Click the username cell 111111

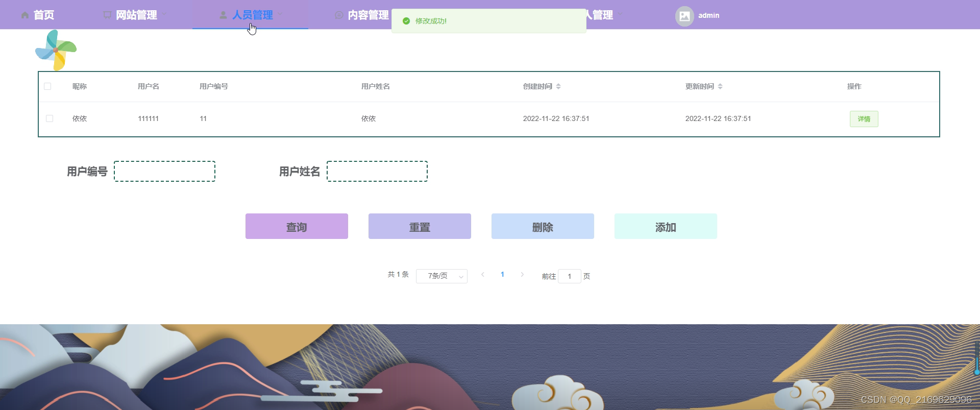[x=149, y=118]
